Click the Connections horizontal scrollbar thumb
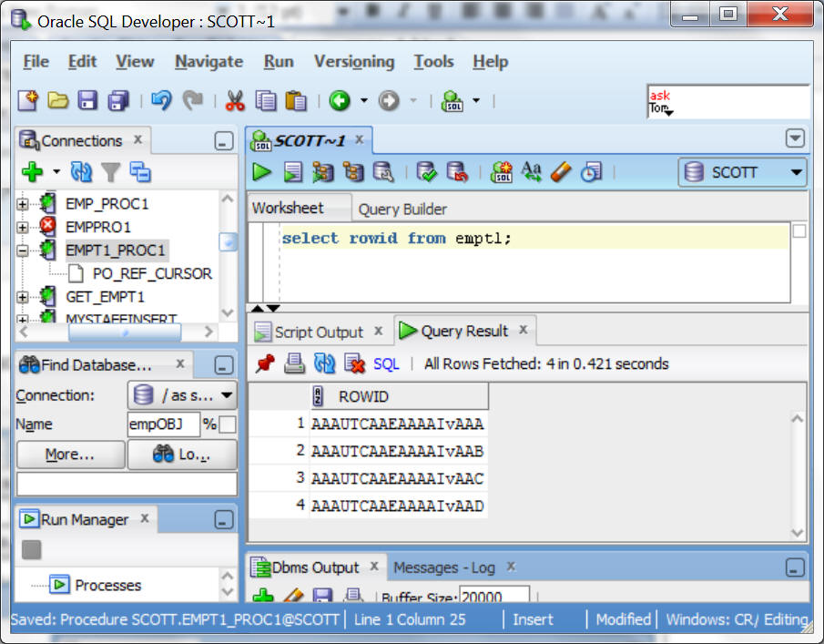Image resolution: width=824 pixels, height=644 pixels. tap(125, 332)
